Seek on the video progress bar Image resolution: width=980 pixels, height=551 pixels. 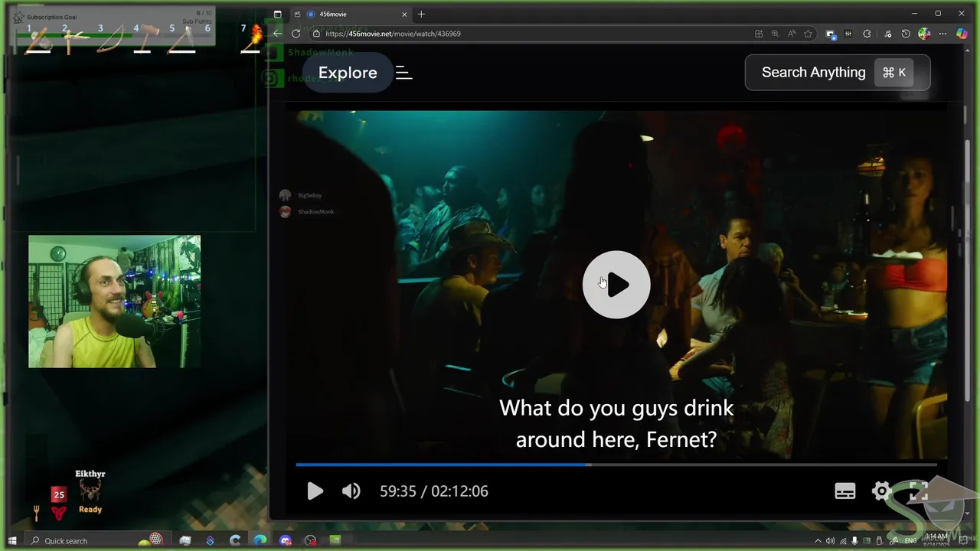coord(616,465)
